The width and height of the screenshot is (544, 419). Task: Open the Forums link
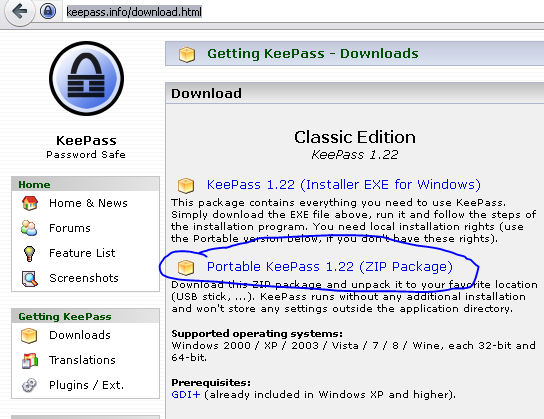(70, 228)
